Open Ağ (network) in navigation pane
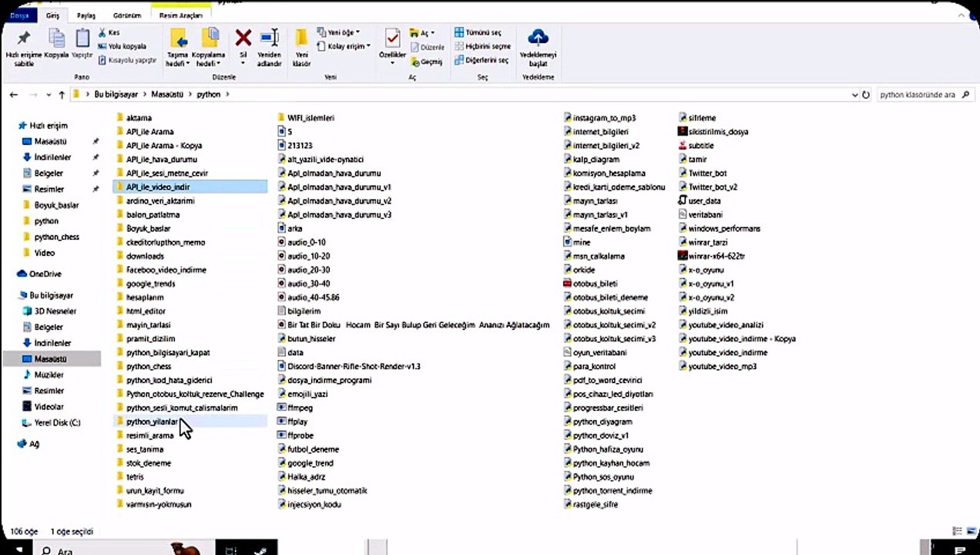Screen dimensions: 980x555 click(29, 444)
